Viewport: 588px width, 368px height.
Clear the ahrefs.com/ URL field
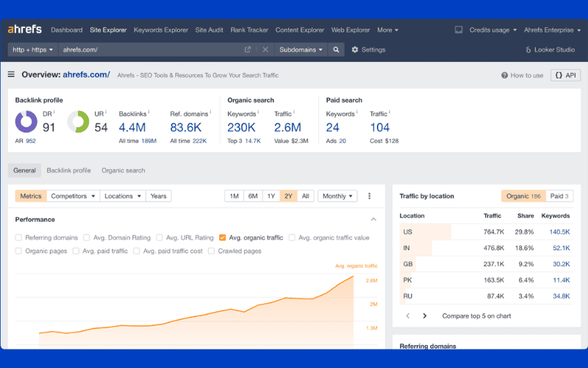(265, 49)
